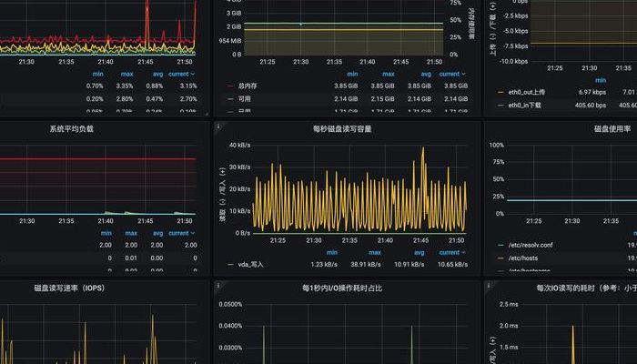
Task: Click 38.91 kB/s max value for vda_写入
Action: pyautogui.click(x=366, y=265)
